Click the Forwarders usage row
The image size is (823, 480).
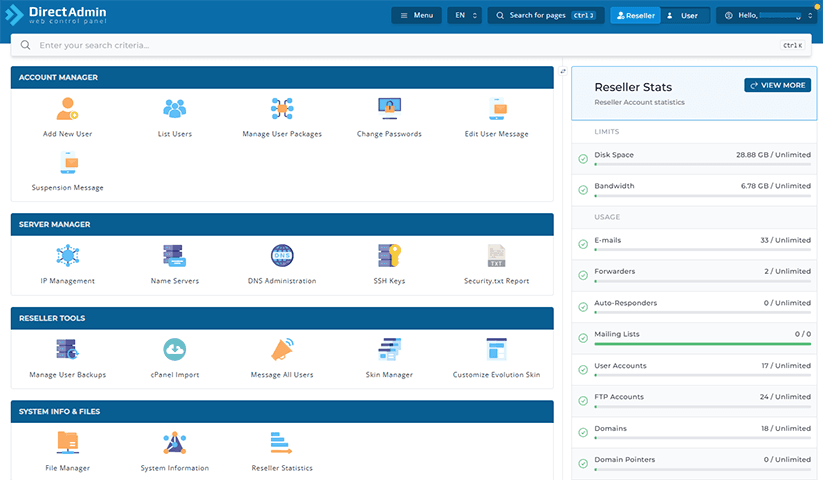point(694,275)
